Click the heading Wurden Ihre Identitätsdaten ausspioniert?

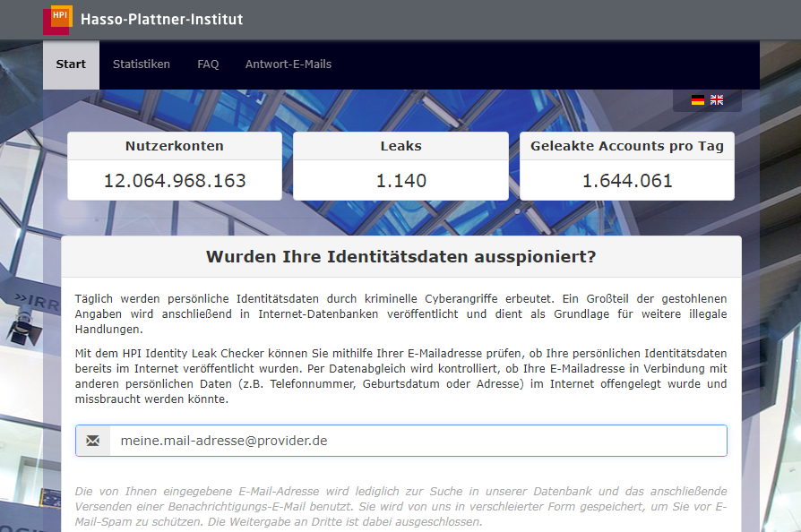[400, 257]
